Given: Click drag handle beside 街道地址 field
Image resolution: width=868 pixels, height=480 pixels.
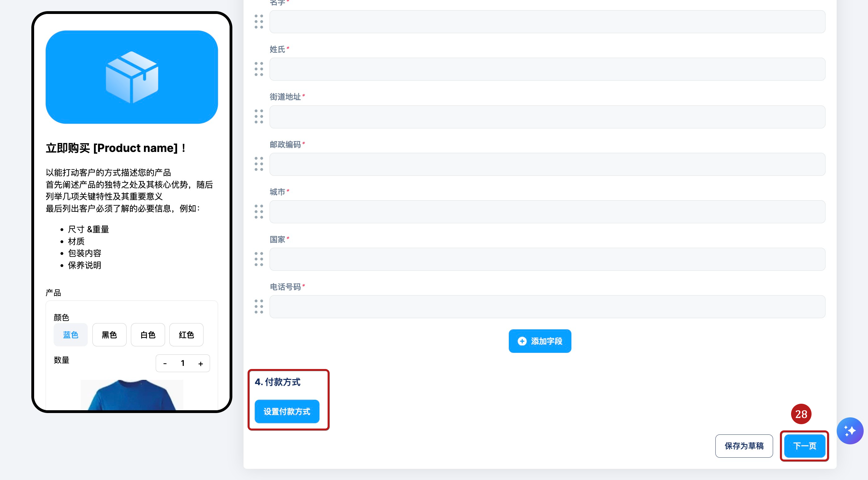Looking at the screenshot, I should [x=259, y=117].
